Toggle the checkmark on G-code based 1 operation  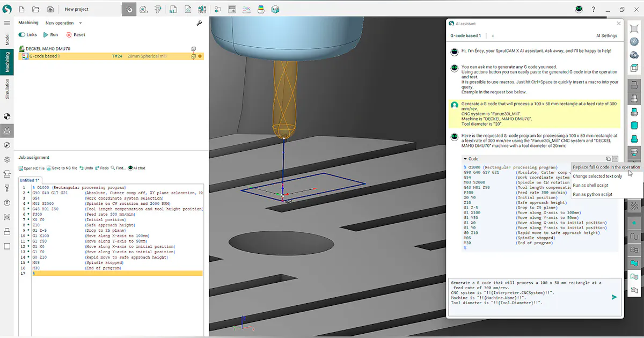click(193, 56)
